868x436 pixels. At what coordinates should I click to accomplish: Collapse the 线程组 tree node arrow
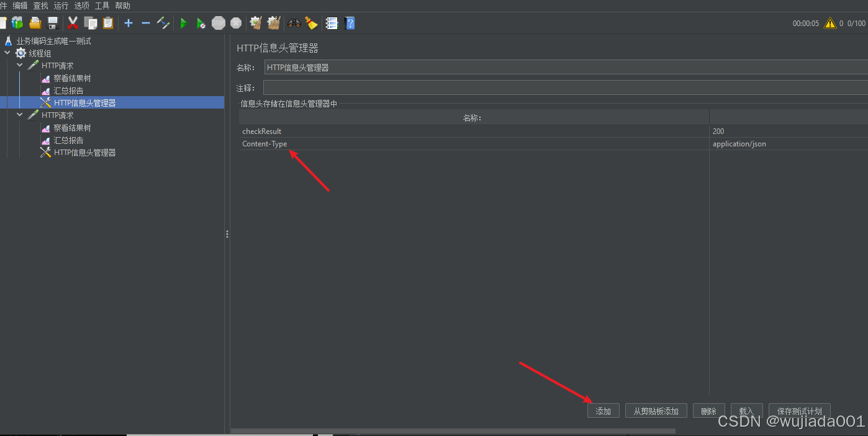click(x=7, y=53)
